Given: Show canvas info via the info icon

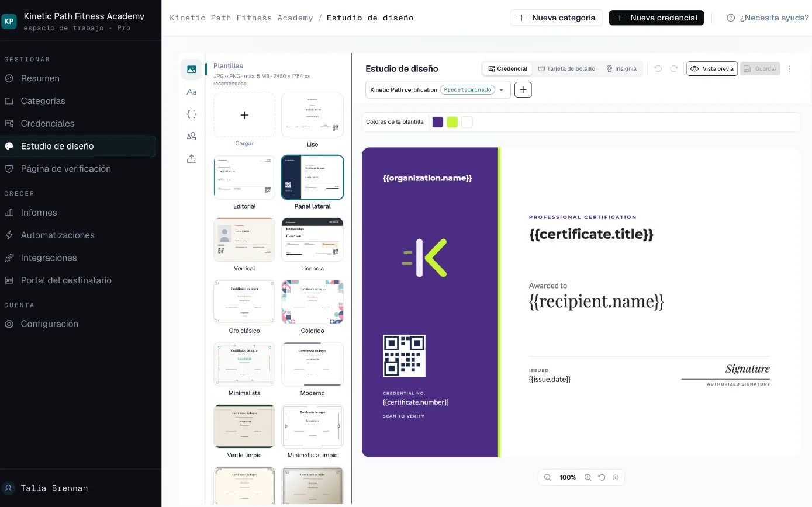Looking at the screenshot, I should tap(616, 477).
